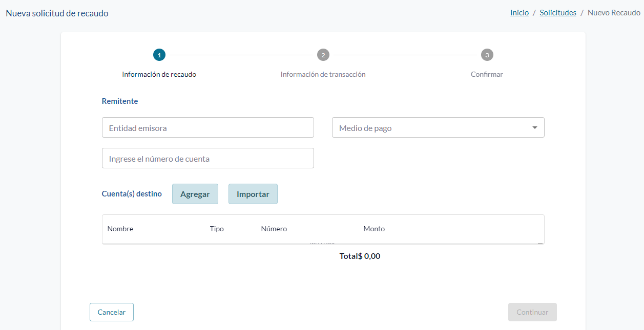The width and height of the screenshot is (644, 330).
Task: Select step 3 circle Confirmar
Action: click(487, 55)
